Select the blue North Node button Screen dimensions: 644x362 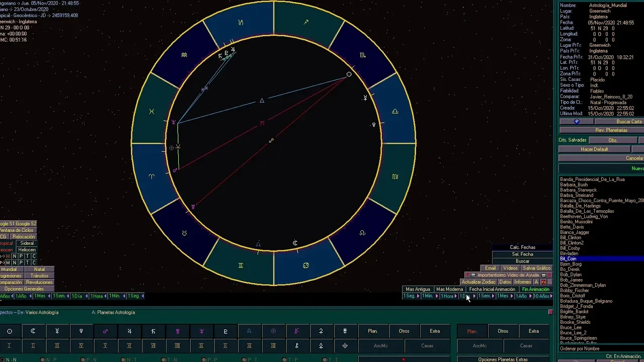[x=249, y=331]
